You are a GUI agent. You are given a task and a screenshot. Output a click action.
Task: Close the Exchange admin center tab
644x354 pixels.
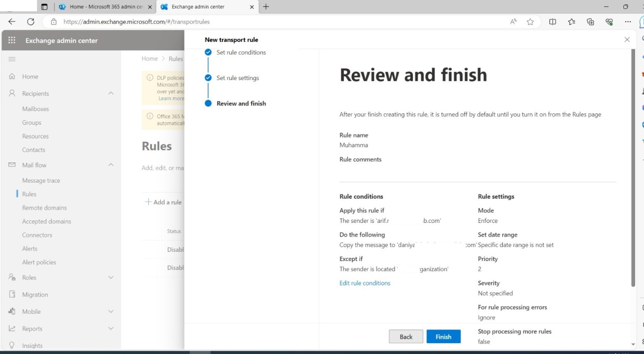(252, 7)
